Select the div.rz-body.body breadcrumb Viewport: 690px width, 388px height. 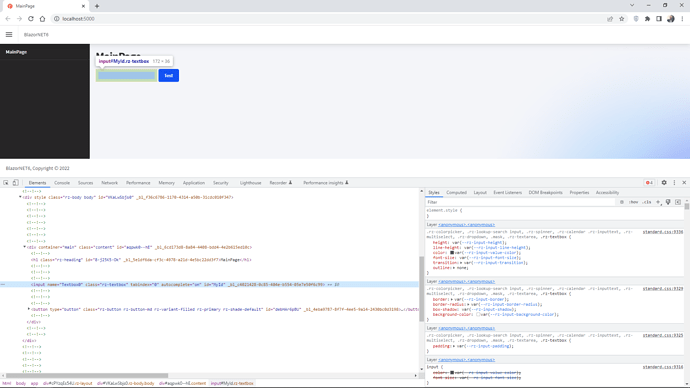pos(126,383)
